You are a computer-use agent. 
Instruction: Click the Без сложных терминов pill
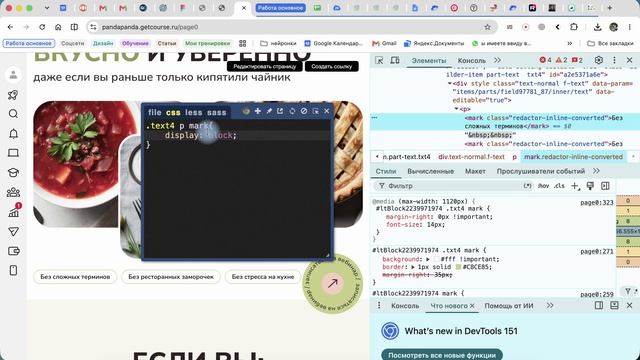[x=75, y=277]
